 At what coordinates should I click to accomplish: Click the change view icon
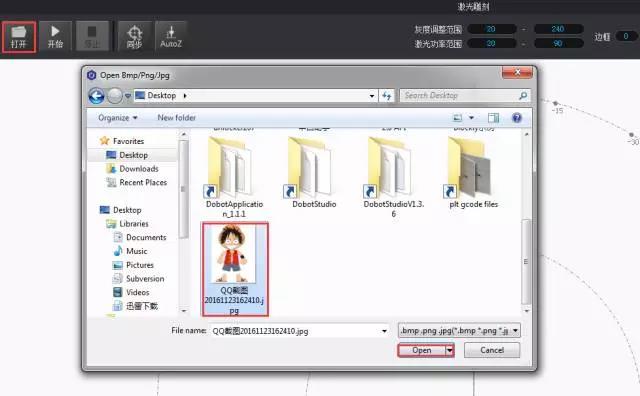point(458,118)
